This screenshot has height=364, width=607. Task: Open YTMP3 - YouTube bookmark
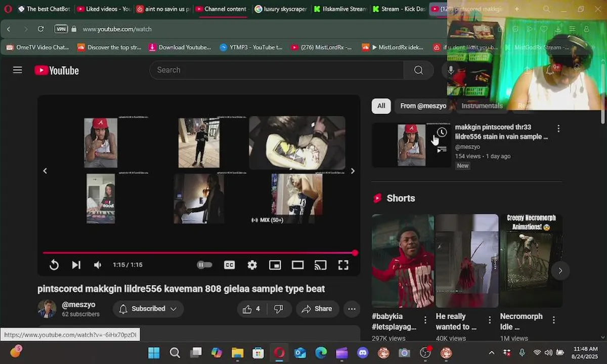pos(251,48)
